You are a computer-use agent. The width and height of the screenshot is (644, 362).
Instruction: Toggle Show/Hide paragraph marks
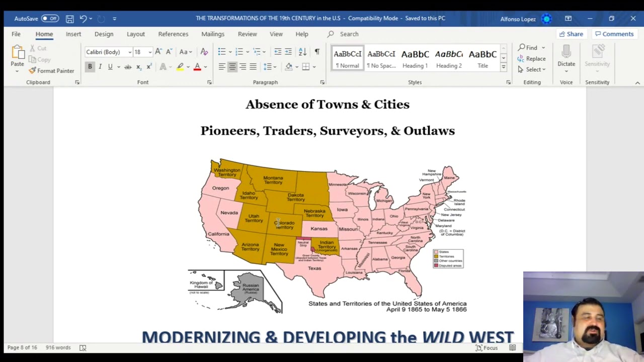pyautogui.click(x=317, y=52)
